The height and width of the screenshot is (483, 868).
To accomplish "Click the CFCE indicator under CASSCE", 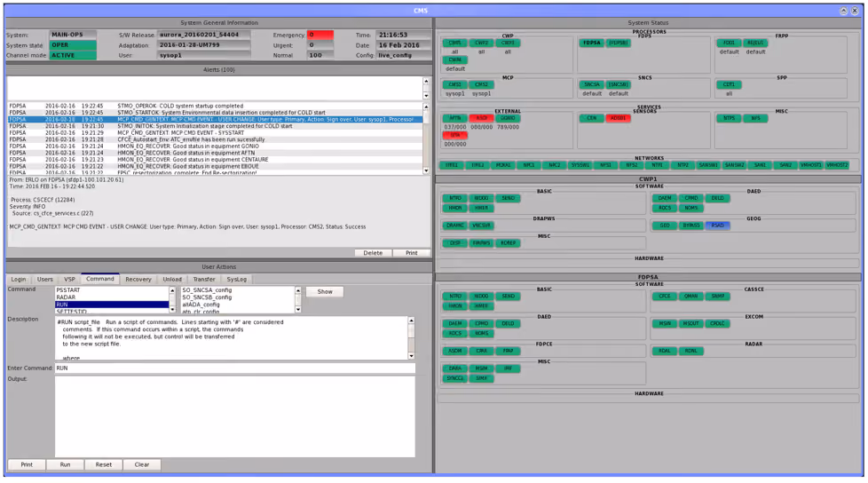I will click(x=664, y=297).
